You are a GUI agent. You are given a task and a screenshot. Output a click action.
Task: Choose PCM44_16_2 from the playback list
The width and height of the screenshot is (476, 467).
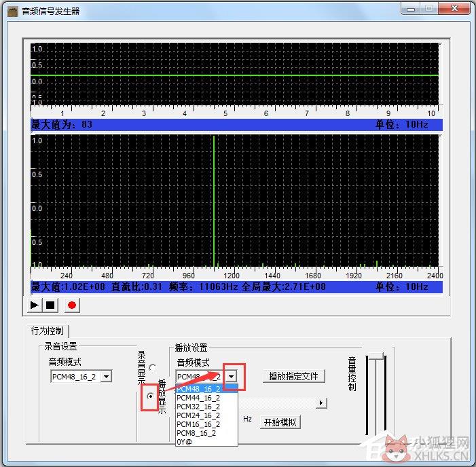[x=206, y=398]
